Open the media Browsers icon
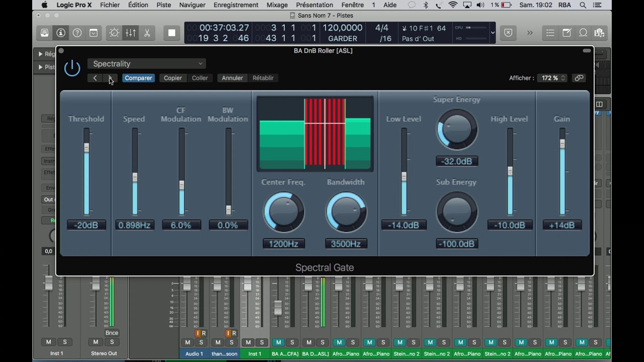 599,33
